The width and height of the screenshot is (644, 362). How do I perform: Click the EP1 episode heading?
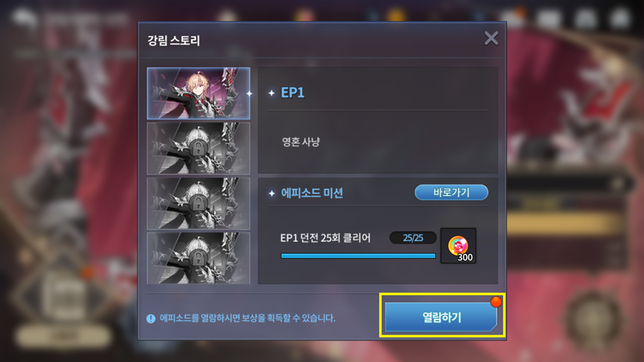click(x=293, y=93)
